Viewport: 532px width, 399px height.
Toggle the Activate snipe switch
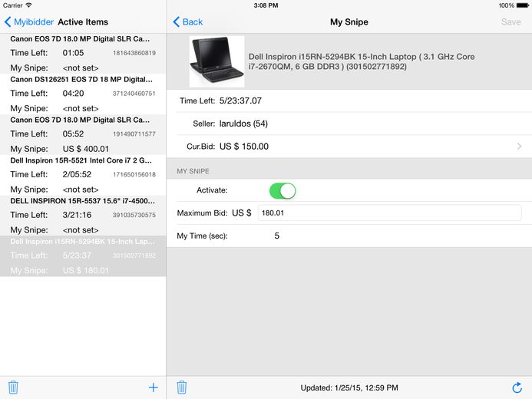click(x=283, y=191)
